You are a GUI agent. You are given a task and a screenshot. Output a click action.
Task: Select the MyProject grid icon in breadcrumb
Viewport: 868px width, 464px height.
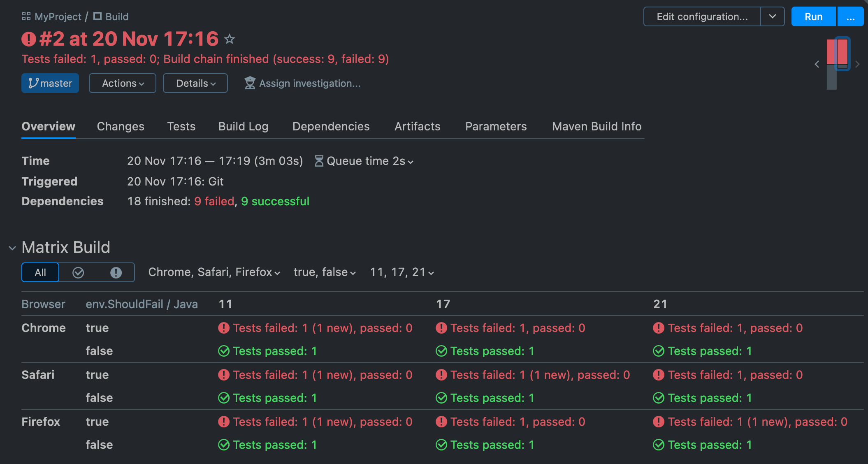pos(26,16)
